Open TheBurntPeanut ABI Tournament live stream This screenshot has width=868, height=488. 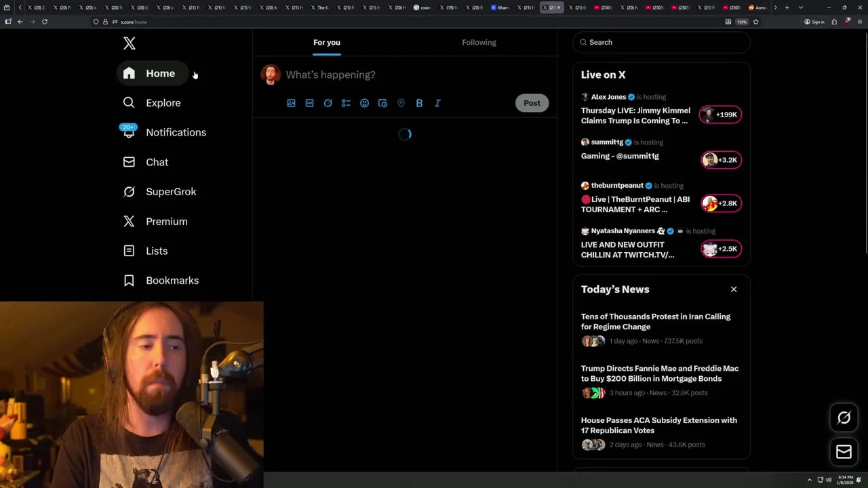(x=635, y=204)
